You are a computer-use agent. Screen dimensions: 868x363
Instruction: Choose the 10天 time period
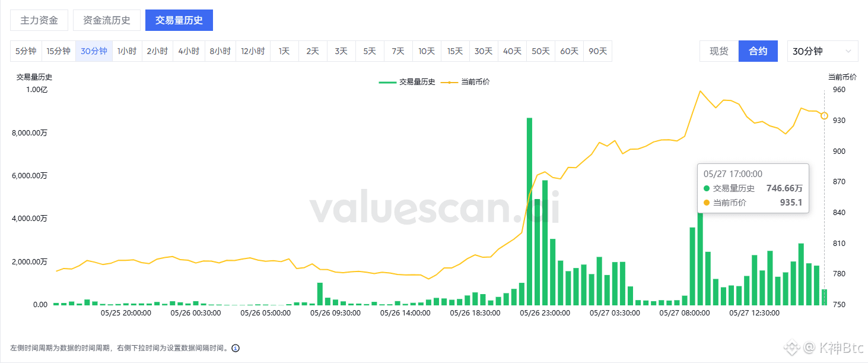(x=427, y=51)
